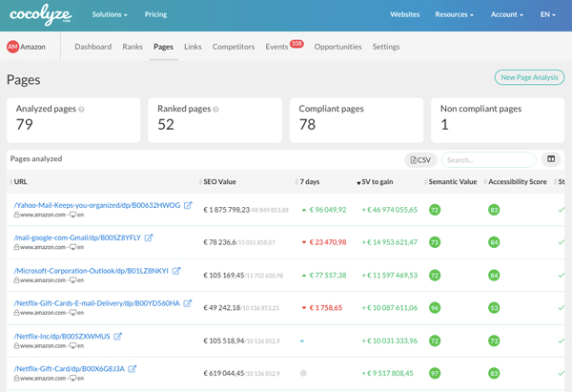Open external link icon for mail-google-com-Gmail page

(149, 237)
